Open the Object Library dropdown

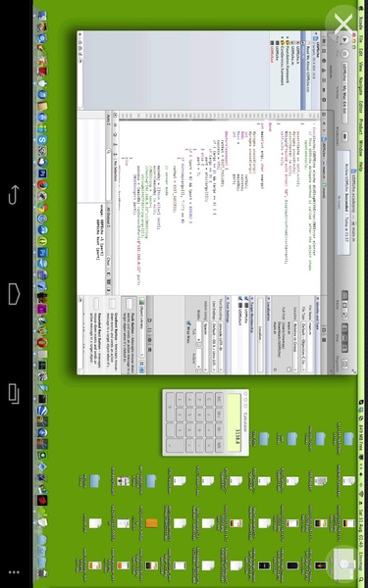(141, 326)
